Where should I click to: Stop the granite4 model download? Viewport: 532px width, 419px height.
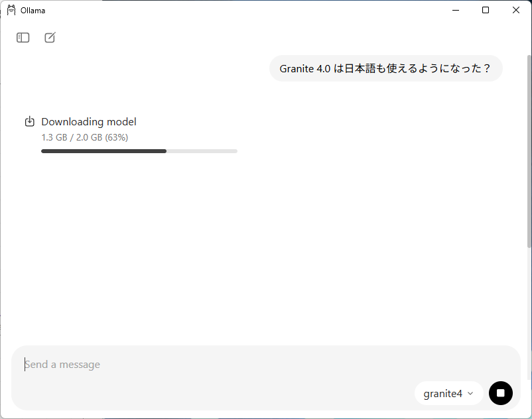(501, 393)
